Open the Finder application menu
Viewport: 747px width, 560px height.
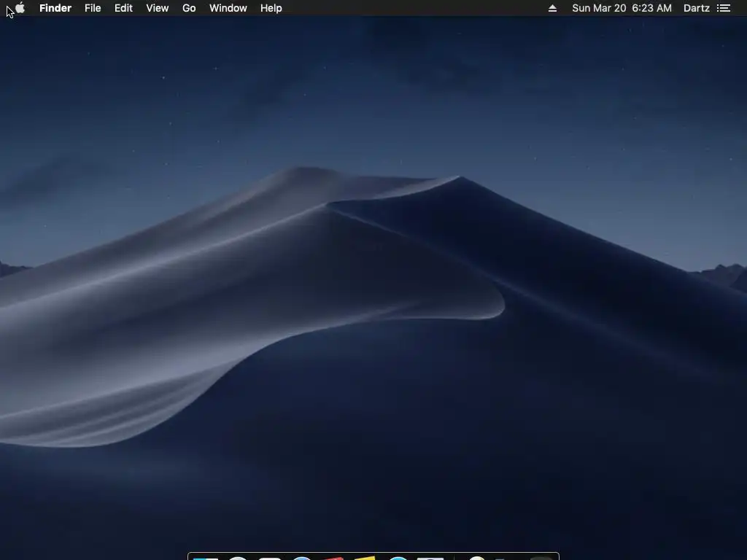pyautogui.click(x=55, y=8)
